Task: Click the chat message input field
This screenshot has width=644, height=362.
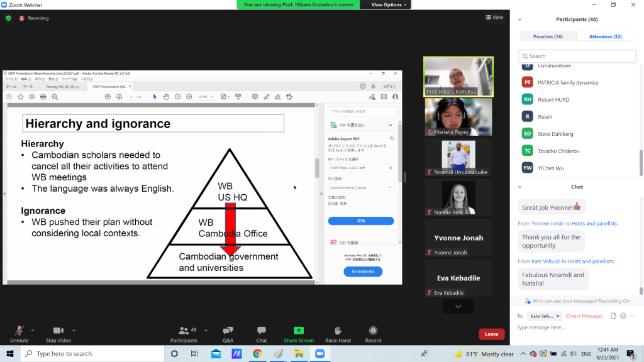Action: click(577, 327)
